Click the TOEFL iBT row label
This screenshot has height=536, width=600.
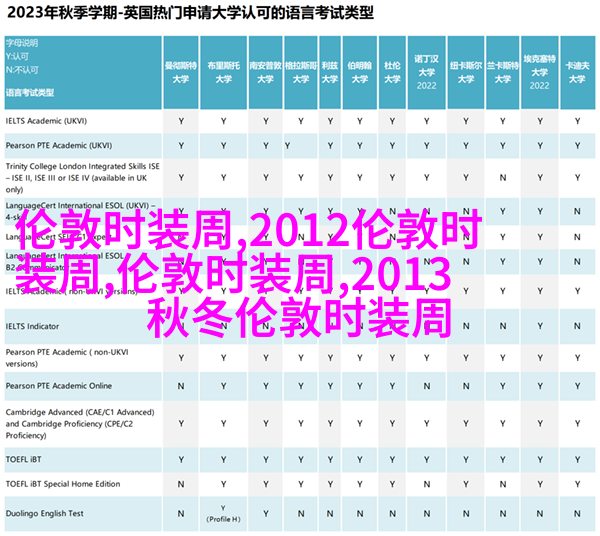(23, 459)
